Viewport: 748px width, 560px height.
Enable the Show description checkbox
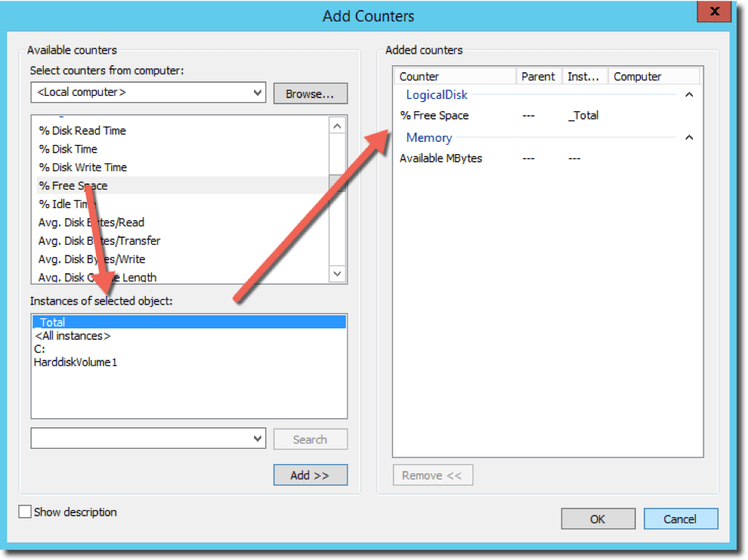pos(24,512)
